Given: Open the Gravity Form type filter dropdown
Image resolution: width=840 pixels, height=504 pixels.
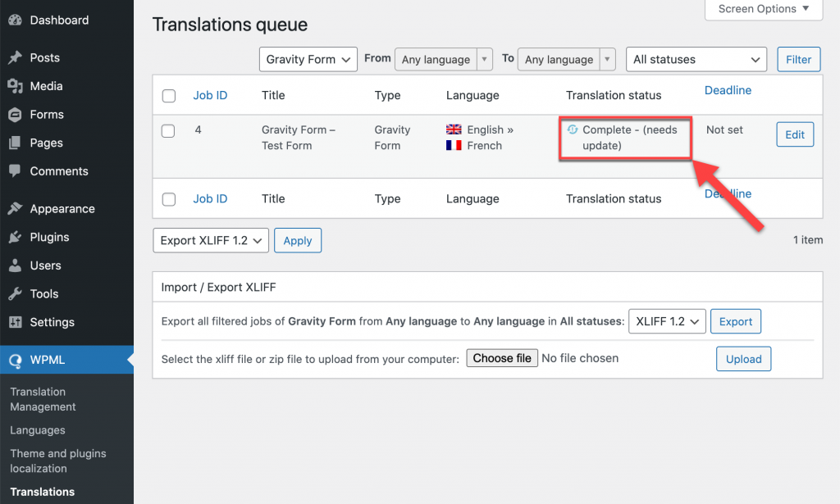Looking at the screenshot, I should coord(308,59).
